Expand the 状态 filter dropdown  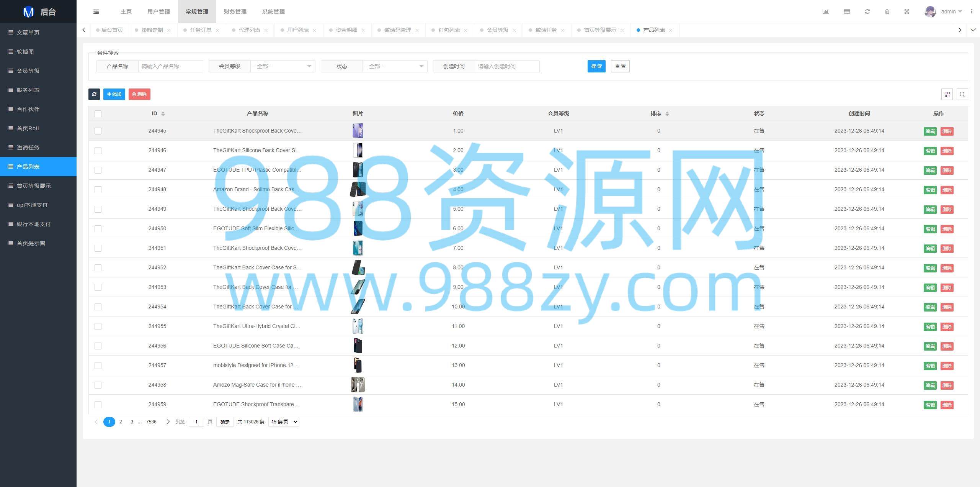[395, 66]
